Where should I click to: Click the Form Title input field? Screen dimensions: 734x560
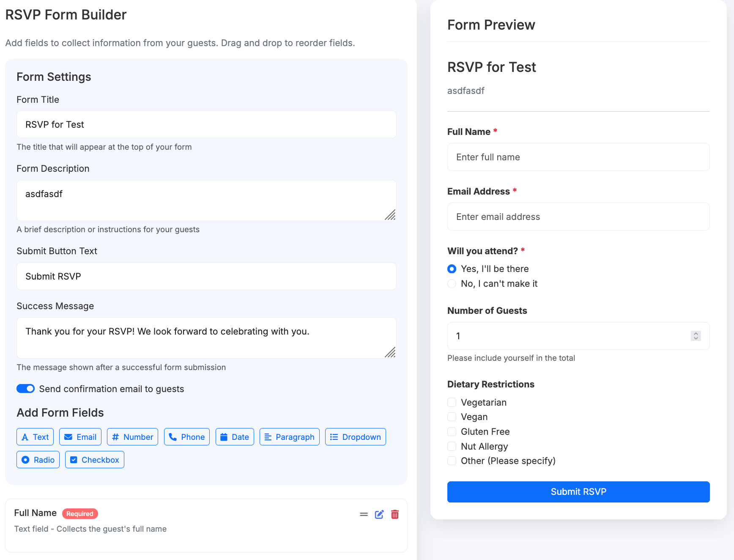tap(206, 124)
